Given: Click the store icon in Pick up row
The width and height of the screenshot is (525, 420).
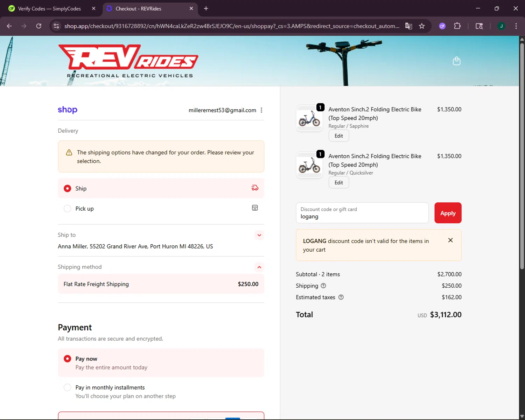Looking at the screenshot, I should 255,208.
